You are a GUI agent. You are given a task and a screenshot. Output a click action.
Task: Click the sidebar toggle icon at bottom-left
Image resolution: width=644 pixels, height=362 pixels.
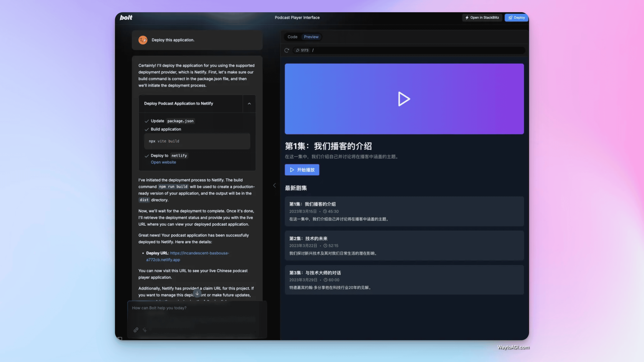tap(120, 338)
